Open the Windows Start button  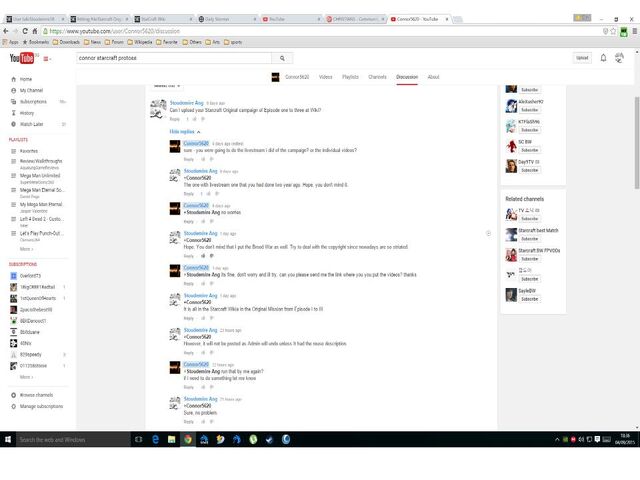8,439
